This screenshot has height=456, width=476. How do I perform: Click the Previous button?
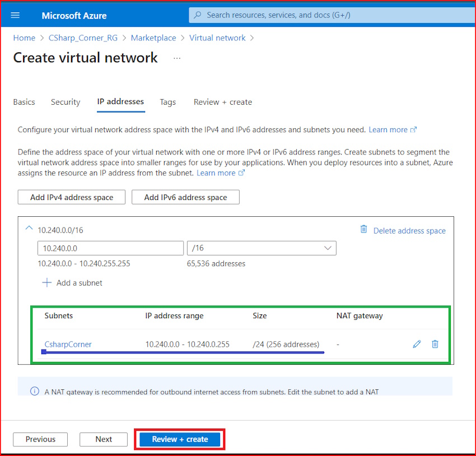[40, 439]
